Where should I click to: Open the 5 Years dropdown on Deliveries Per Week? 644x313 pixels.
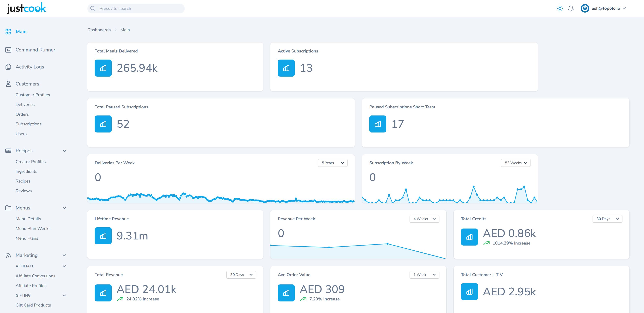[x=332, y=163]
